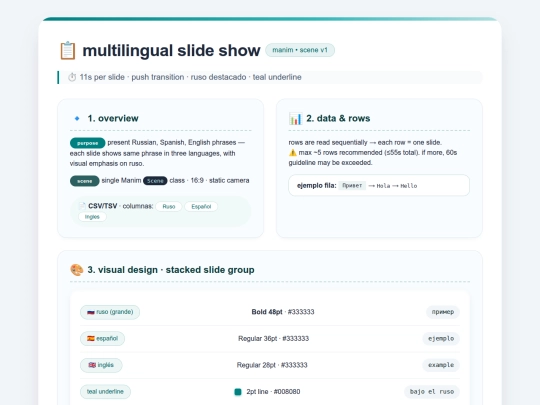Click the UK flag icon in inglés pill
540x405 pixels.
click(92, 365)
